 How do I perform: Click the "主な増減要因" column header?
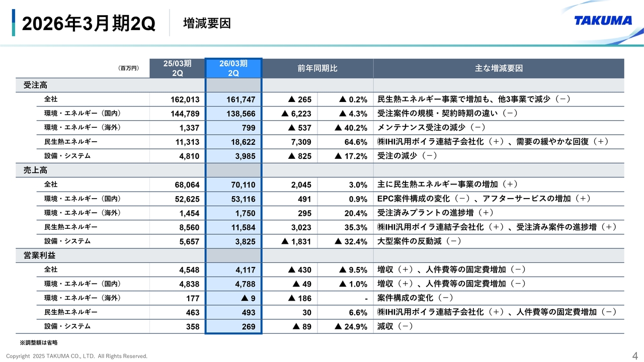[x=498, y=68]
